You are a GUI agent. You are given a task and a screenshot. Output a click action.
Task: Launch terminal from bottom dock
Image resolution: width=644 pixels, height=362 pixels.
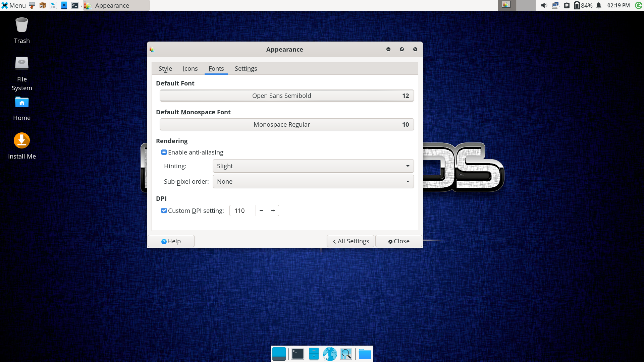coord(298,354)
